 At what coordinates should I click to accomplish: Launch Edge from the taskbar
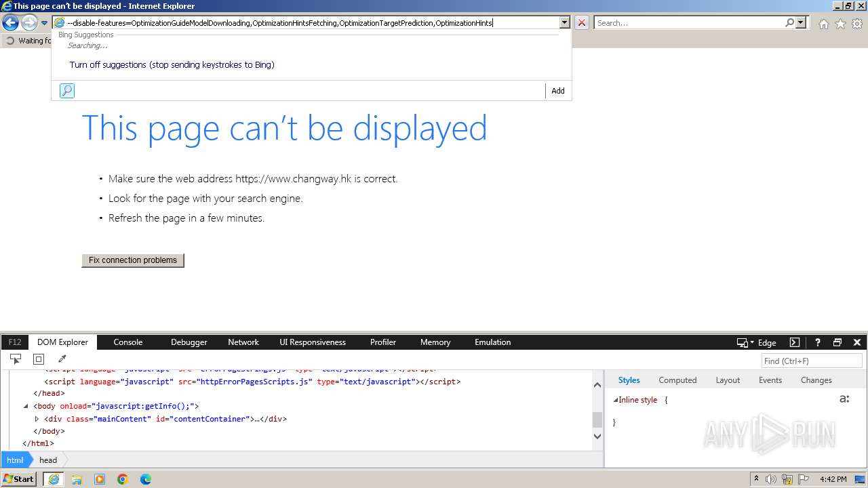146,479
